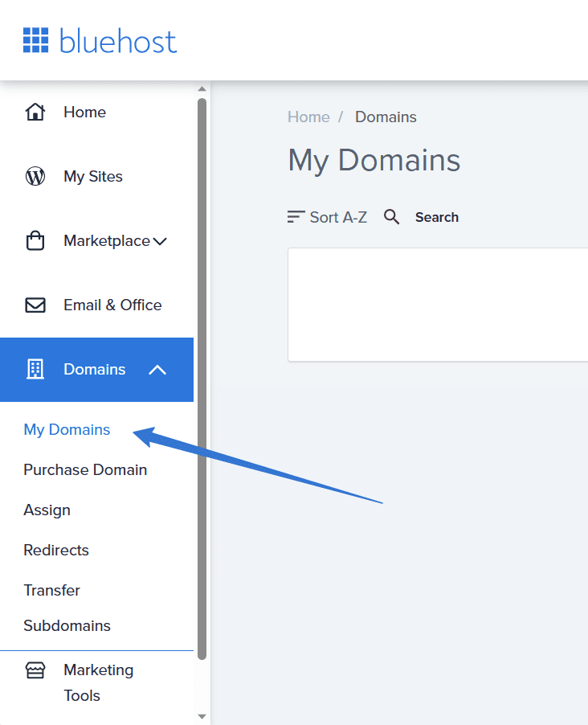Click the Marketing Tools storefront icon
The width and height of the screenshot is (588, 725).
(35, 670)
